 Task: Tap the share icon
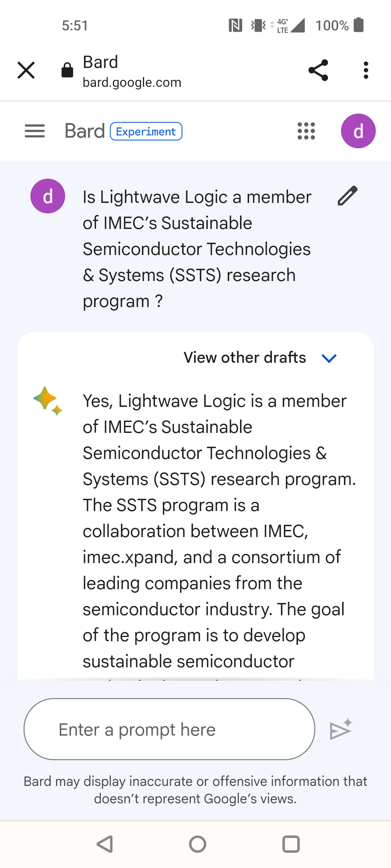318,70
